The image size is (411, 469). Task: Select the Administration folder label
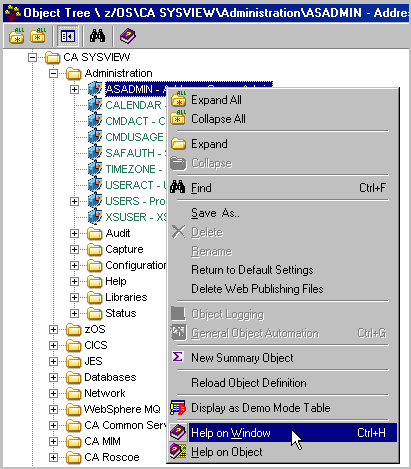pyautogui.click(x=118, y=73)
